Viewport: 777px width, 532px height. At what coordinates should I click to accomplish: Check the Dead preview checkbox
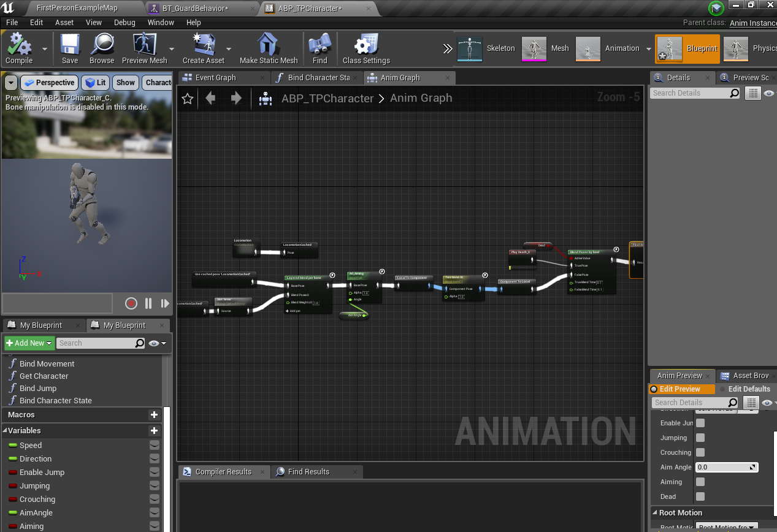pos(700,496)
